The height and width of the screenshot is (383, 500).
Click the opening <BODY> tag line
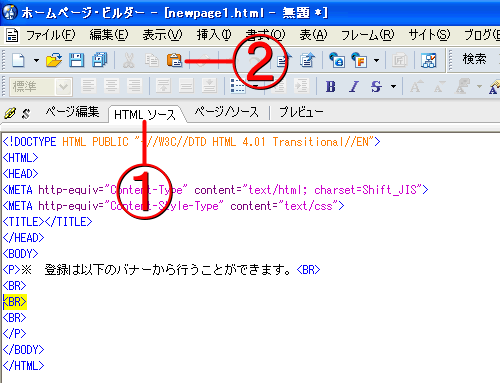pyautogui.click(x=21, y=254)
